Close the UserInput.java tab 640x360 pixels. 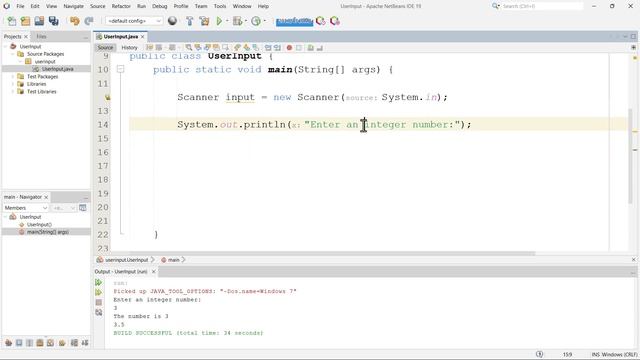[142, 37]
